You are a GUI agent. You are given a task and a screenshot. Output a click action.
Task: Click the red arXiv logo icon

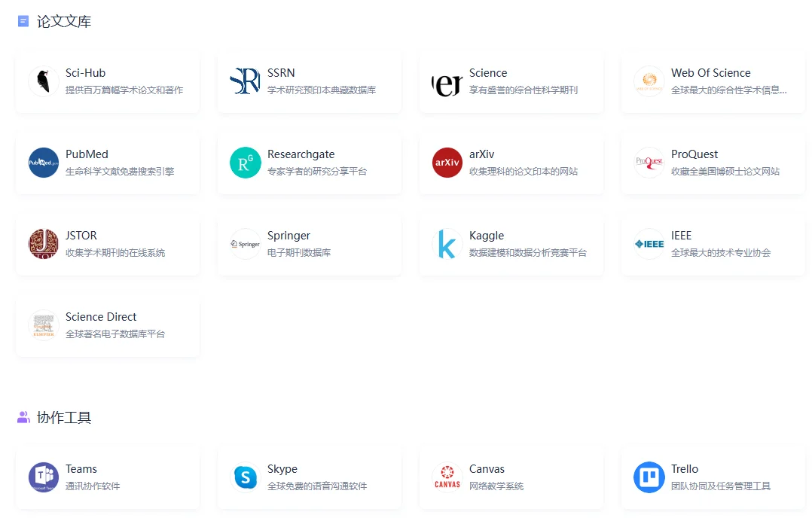click(447, 163)
